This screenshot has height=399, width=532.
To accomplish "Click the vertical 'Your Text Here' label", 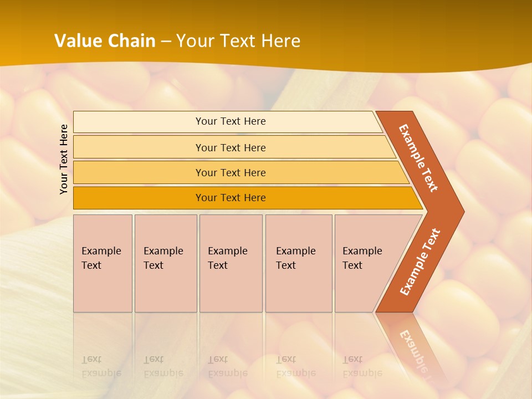I will coord(64,159).
